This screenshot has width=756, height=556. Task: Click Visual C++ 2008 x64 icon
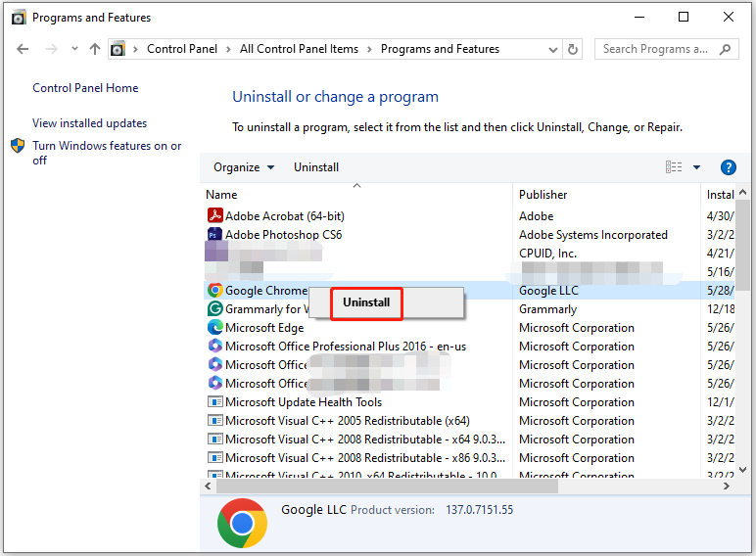[x=214, y=439]
